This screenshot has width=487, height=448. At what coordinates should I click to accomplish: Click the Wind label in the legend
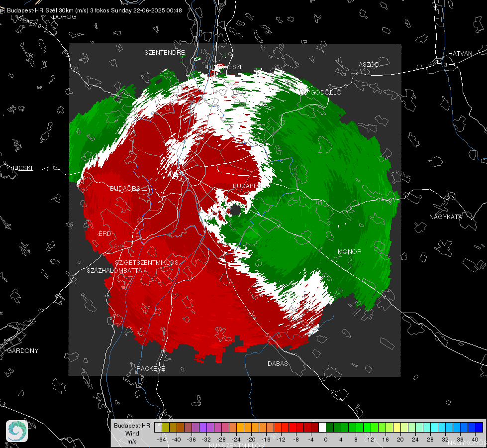tap(132, 434)
